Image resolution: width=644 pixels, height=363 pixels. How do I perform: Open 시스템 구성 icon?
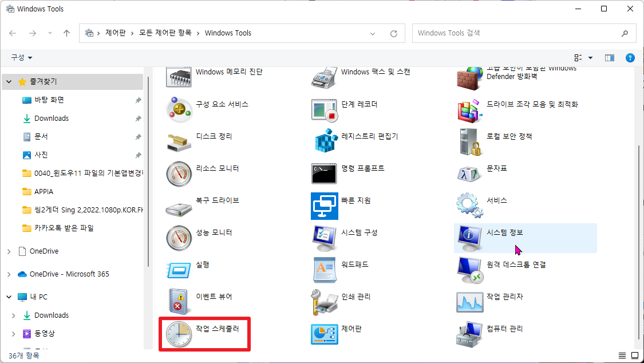coord(324,238)
